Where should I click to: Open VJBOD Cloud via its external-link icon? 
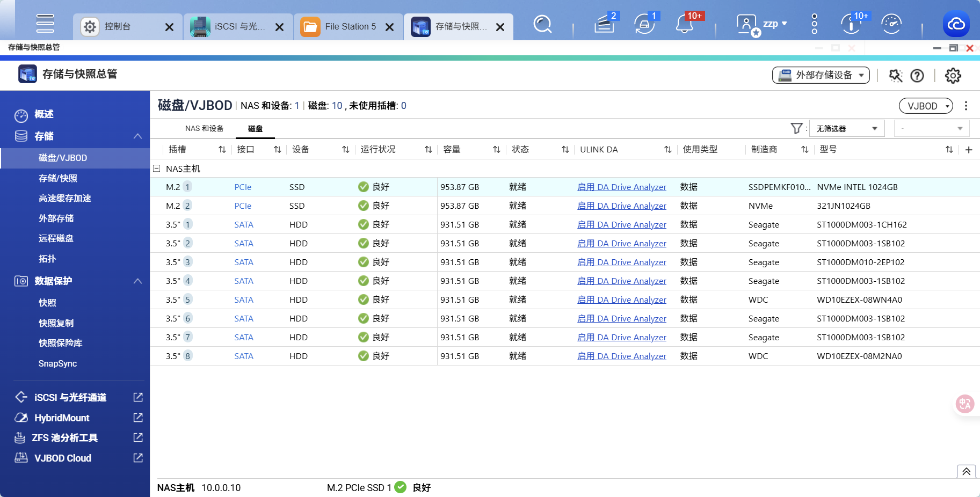pos(137,458)
